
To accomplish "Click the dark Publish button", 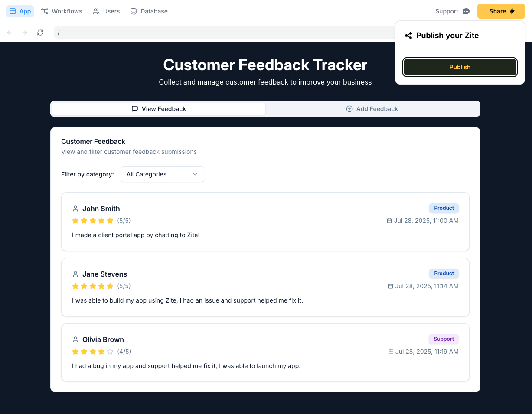I will click(460, 67).
